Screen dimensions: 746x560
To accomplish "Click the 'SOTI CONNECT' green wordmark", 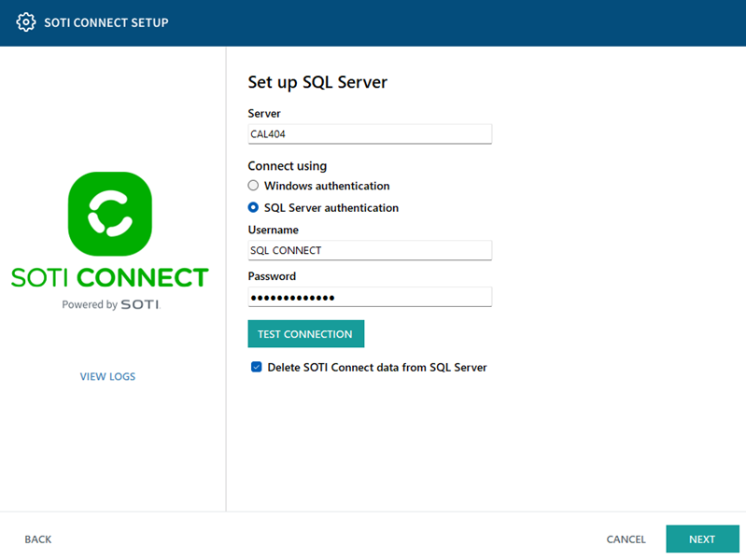I will pos(110,277).
